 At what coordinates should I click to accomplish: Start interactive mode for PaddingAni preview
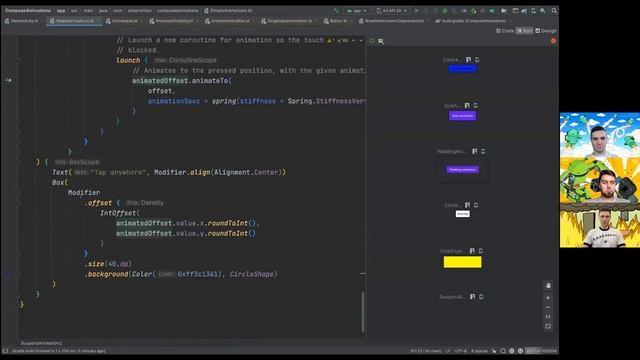click(x=475, y=151)
